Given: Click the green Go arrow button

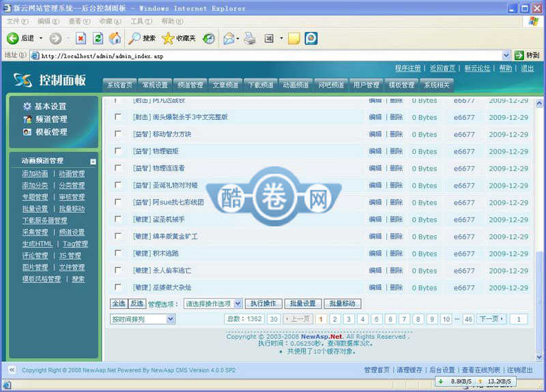Looking at the screenshot, I should [x=519, y=55].
